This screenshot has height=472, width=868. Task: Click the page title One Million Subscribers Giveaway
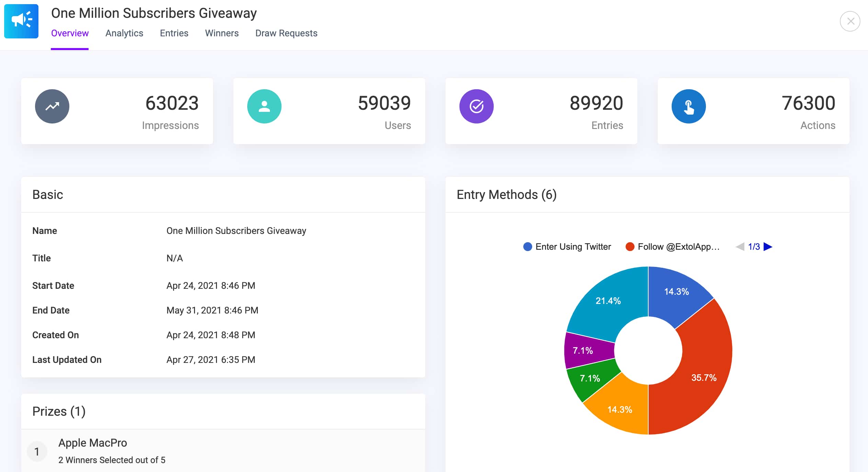(154, 13)
